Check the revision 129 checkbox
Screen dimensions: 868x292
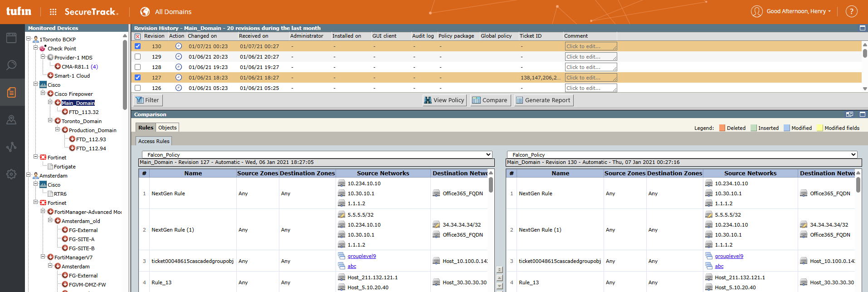138,57
